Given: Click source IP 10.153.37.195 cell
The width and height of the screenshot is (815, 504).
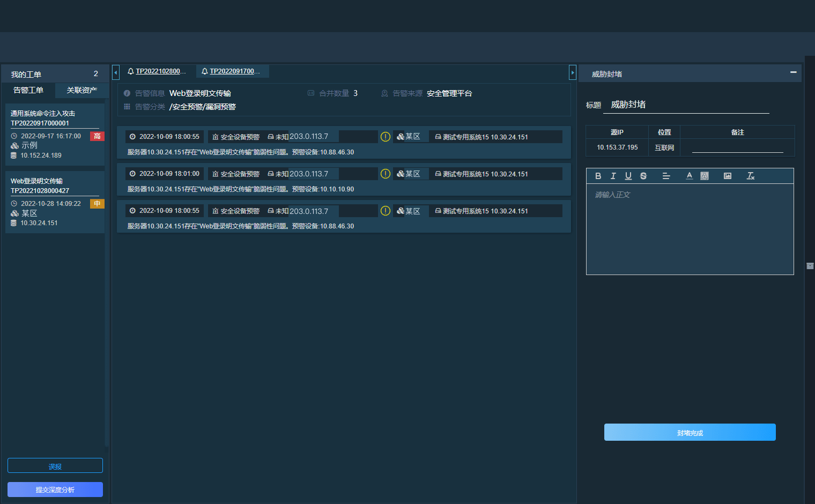Looking at the screenshot, I should pyautogui.click(x=617, y=147).
